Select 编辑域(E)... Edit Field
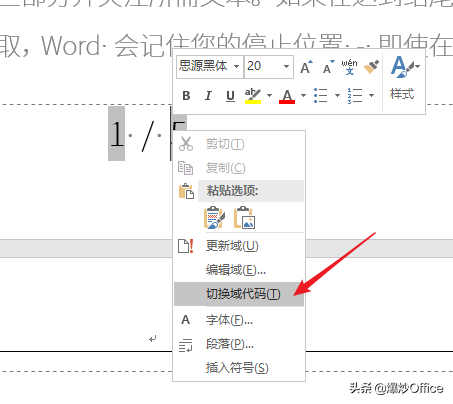Screen dimensions: 453x404 tap(239, 270)
